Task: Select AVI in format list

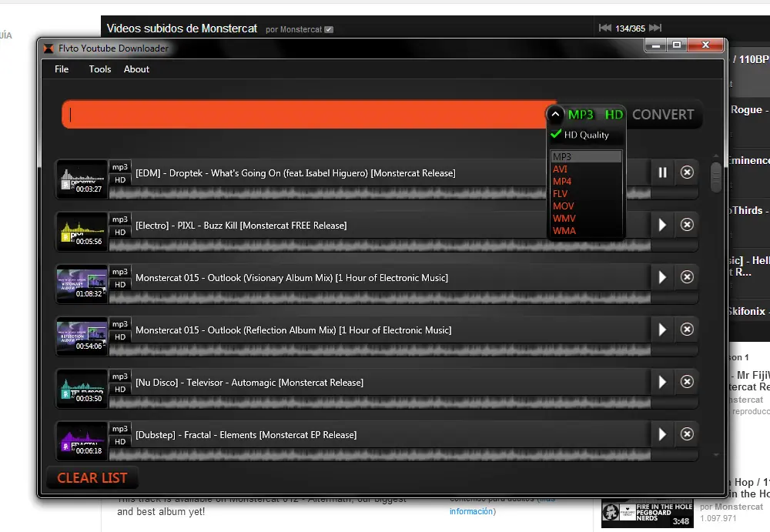Action: pos(586,169)
